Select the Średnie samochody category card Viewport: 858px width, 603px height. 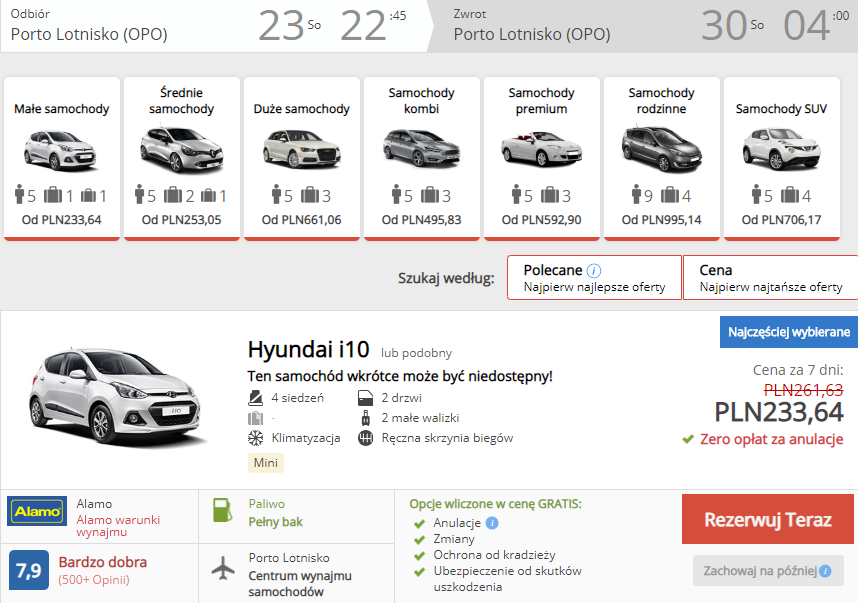pyautogui.click(x=182, y=158)
